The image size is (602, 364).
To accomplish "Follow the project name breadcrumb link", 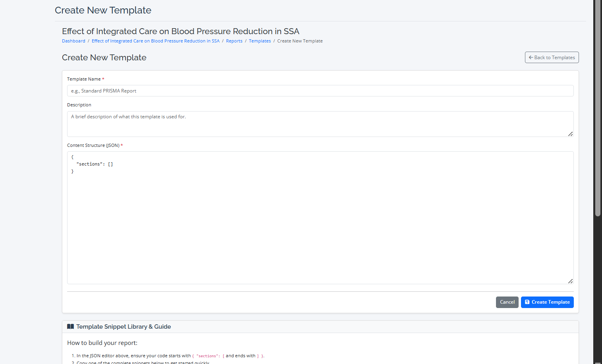I will [155, 41].
